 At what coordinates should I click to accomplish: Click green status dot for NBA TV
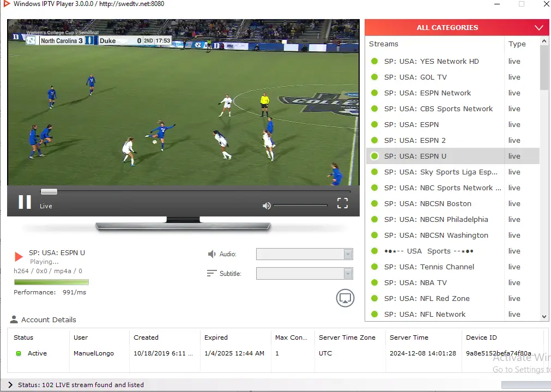click(x=374, y=282)
